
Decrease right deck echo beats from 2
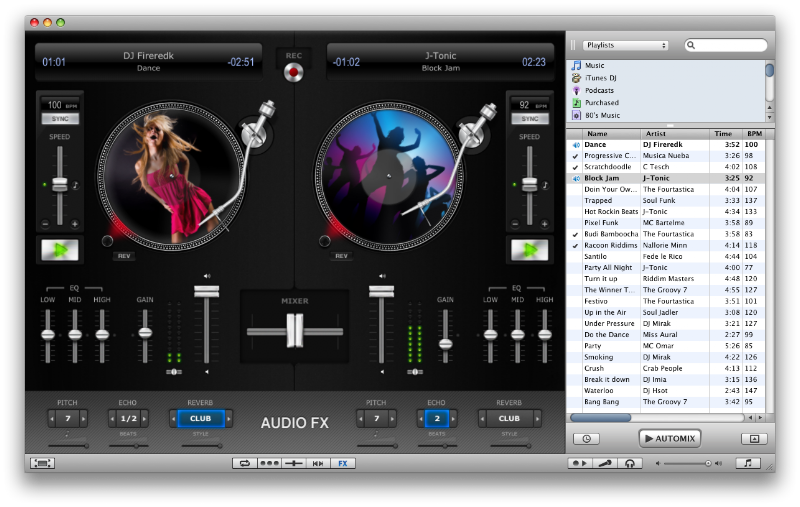[421, 419]
